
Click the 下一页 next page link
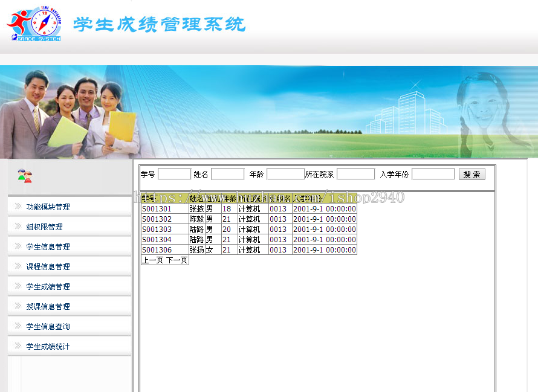[x=178, y=260]
